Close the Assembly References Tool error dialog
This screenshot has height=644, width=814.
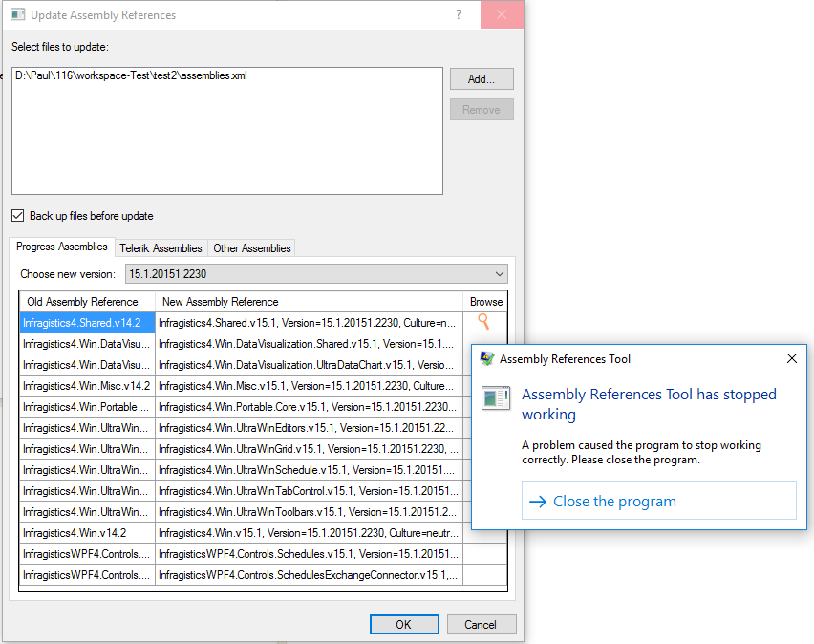(792, 358)
